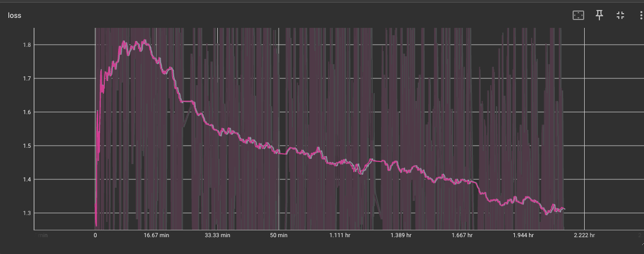Click the 50 min x-axis label

[279, 236]
